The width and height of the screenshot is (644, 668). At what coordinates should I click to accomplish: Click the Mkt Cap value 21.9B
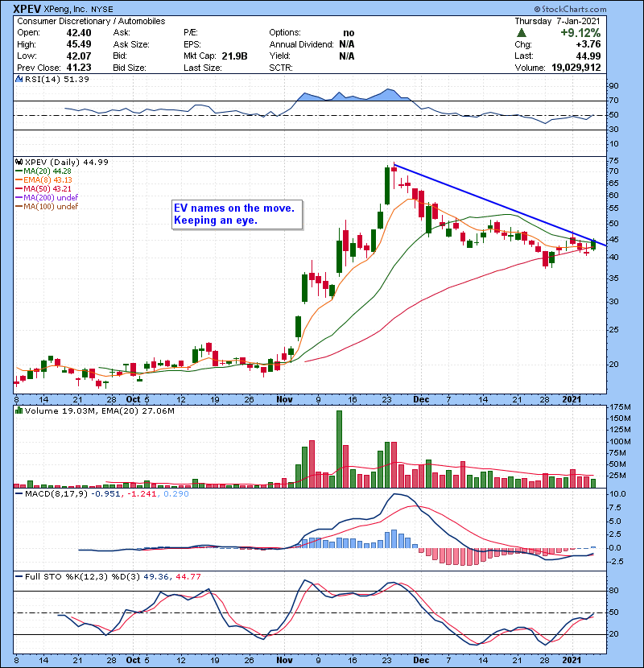[234, 56]
